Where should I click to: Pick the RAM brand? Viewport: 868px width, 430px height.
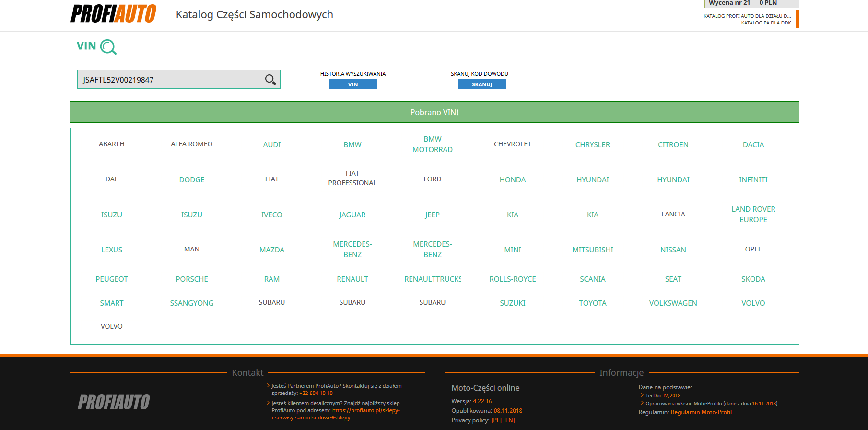tap(272, 279)
